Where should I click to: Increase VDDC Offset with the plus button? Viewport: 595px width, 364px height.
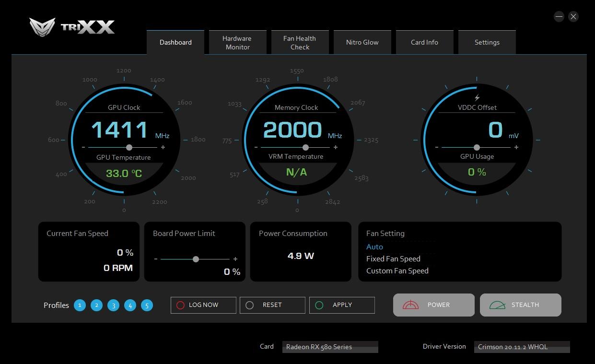pyautogui.click(x=516, y=147)
